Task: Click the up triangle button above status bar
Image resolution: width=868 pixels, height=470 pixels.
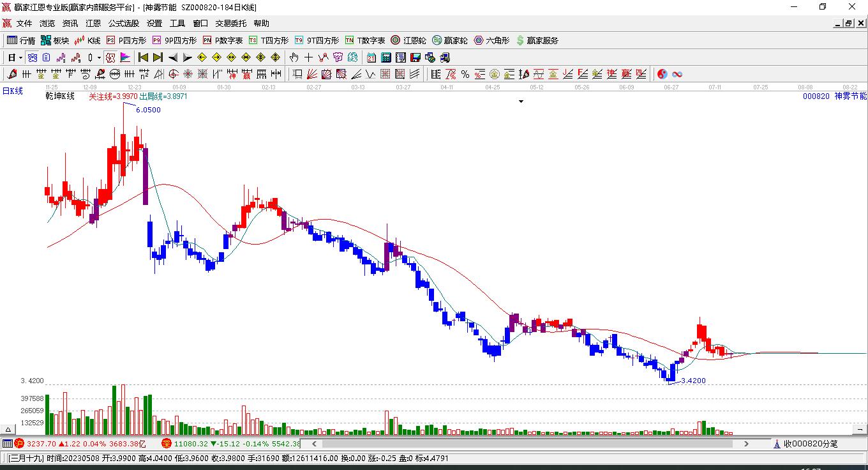Action: (x=8, y=429)
